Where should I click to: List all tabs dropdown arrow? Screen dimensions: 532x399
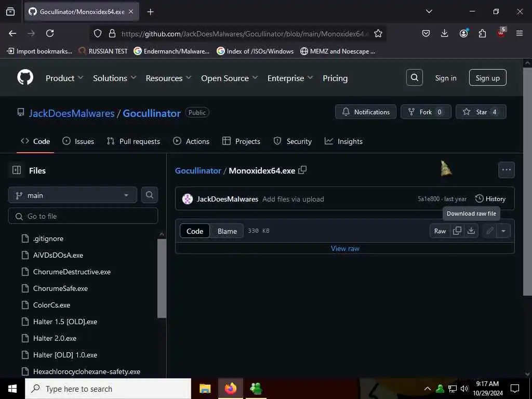tap(429, 11)
